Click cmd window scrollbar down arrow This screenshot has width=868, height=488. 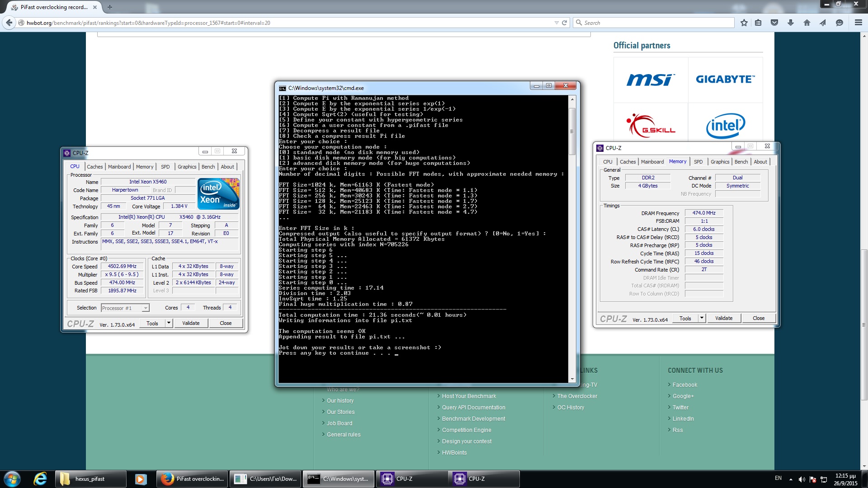click(572, 379)
